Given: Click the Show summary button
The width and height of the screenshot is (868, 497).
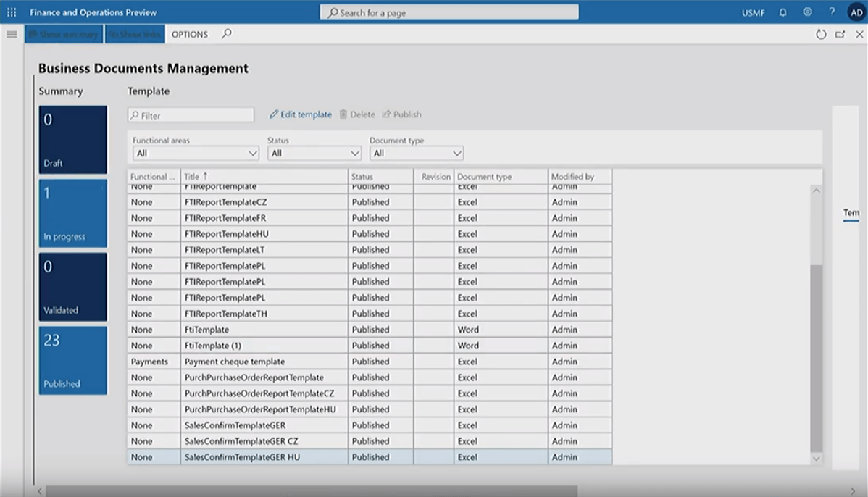Looking at the screenshot, I should [63, 33].
